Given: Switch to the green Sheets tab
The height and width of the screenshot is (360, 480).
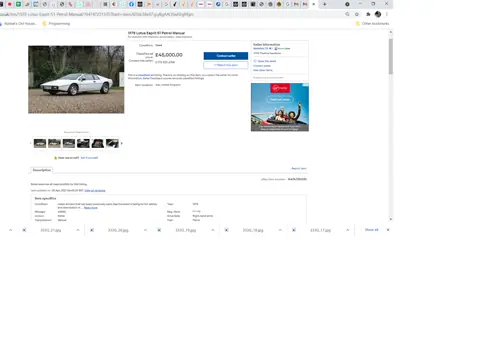Looking at the screenshot, I should point(18,4).
